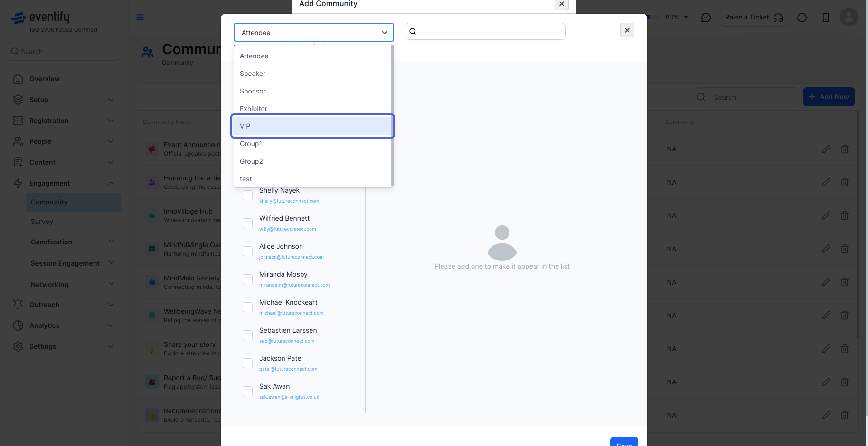Expand Content section chevron
868x446 pixels.
pyautogui.click(x=111, y=162)
